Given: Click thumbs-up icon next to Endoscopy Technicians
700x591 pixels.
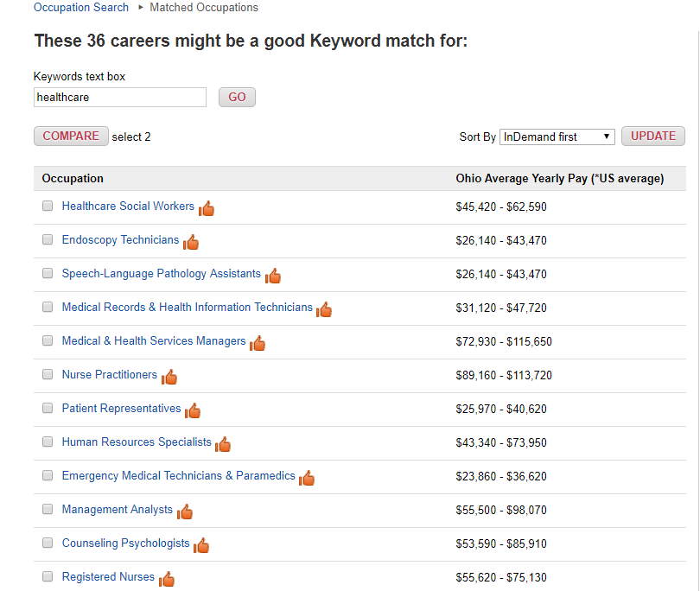Looking at the screenshot, I should (x=191, y=242).
